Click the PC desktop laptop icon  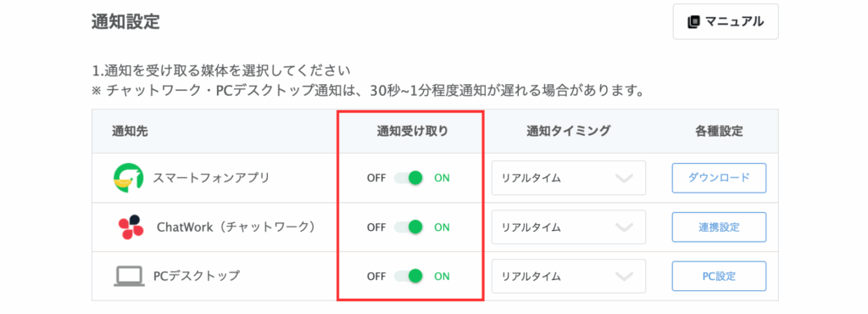click(x=129, y=276)
